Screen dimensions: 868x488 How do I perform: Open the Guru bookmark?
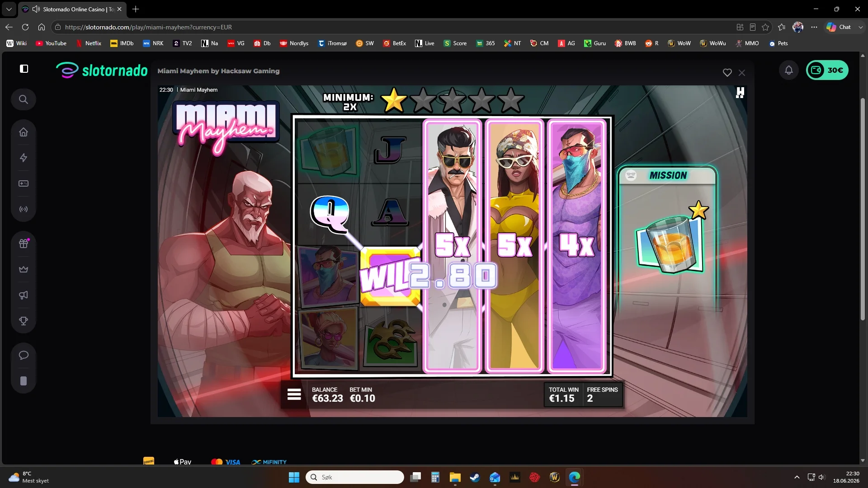pyautogui.click(x=595, y=43)
